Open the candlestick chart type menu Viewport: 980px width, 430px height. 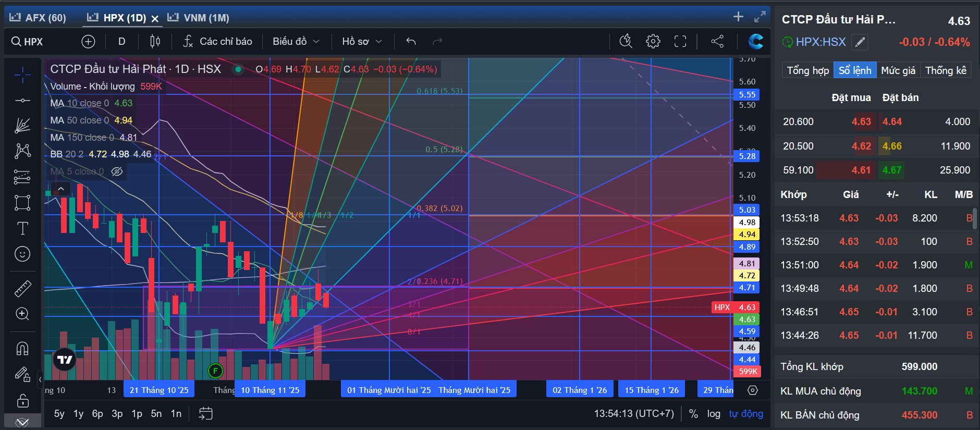(155, 41)
